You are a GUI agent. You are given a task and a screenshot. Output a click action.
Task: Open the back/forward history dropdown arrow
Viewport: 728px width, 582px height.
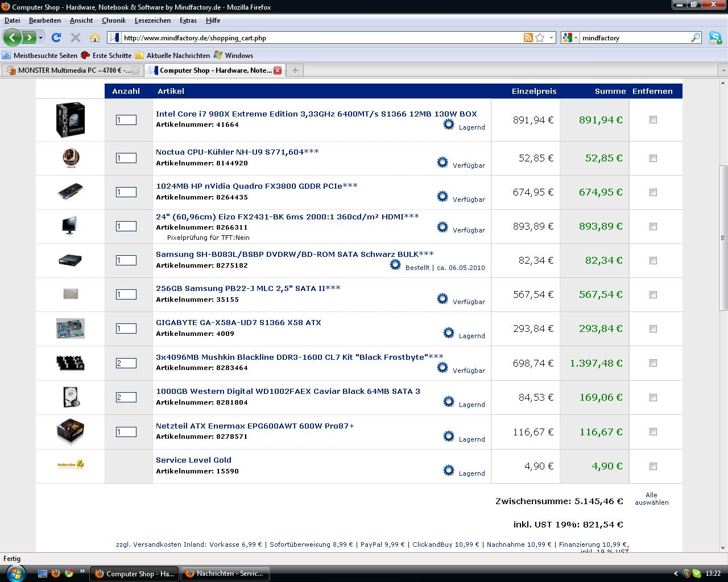click(40, 38)
